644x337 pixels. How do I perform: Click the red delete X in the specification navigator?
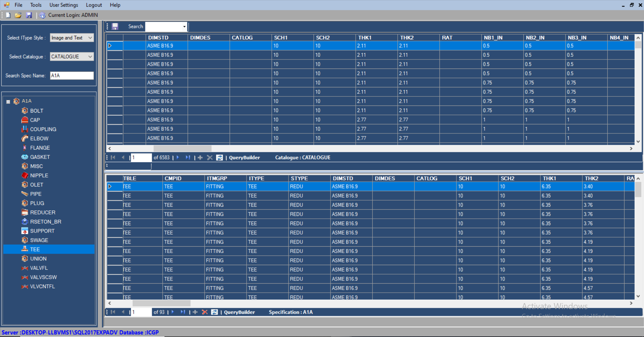coord(204,312)
